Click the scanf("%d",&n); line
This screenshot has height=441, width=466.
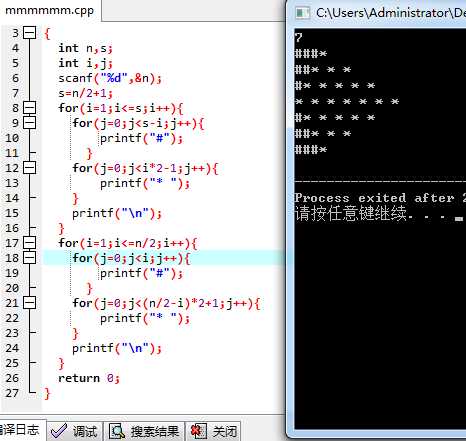(110, 78)
